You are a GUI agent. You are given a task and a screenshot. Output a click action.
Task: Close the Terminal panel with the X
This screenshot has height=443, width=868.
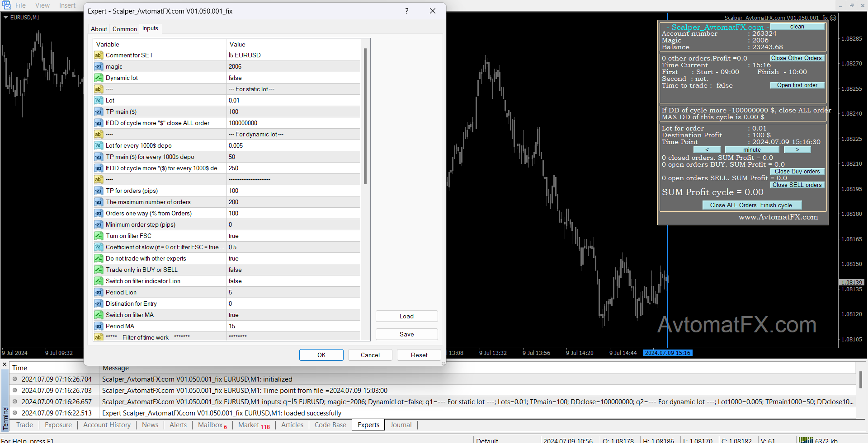5,364
